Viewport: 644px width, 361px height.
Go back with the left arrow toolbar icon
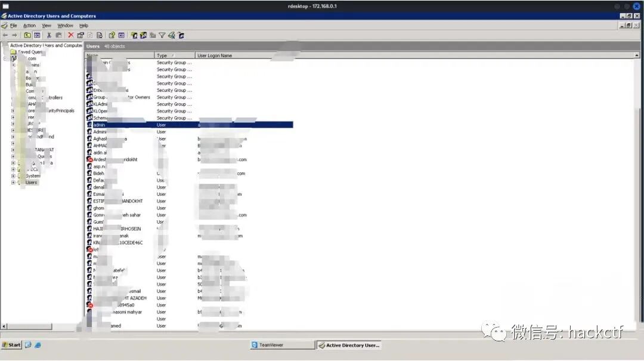[5, 35]
